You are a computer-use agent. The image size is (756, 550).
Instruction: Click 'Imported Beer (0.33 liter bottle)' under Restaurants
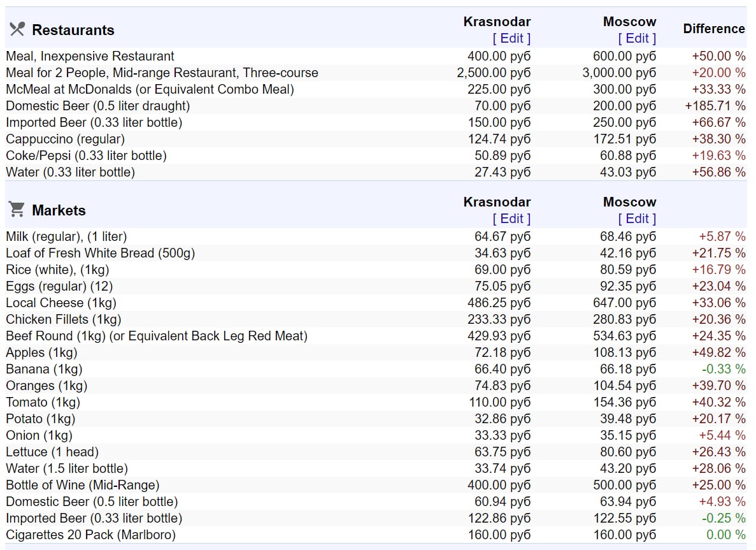click(94, 122)
